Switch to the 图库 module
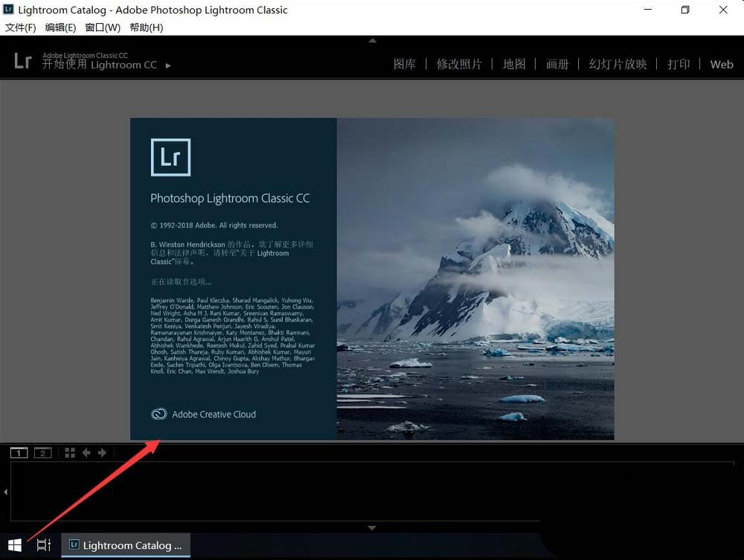744x560 pixels. pos(404,64)
